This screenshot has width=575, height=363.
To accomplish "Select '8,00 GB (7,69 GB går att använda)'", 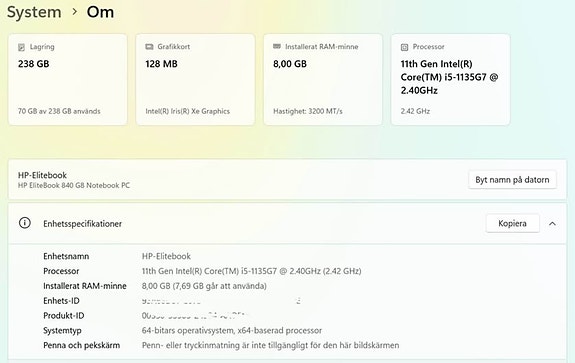I will pos(204,286).
